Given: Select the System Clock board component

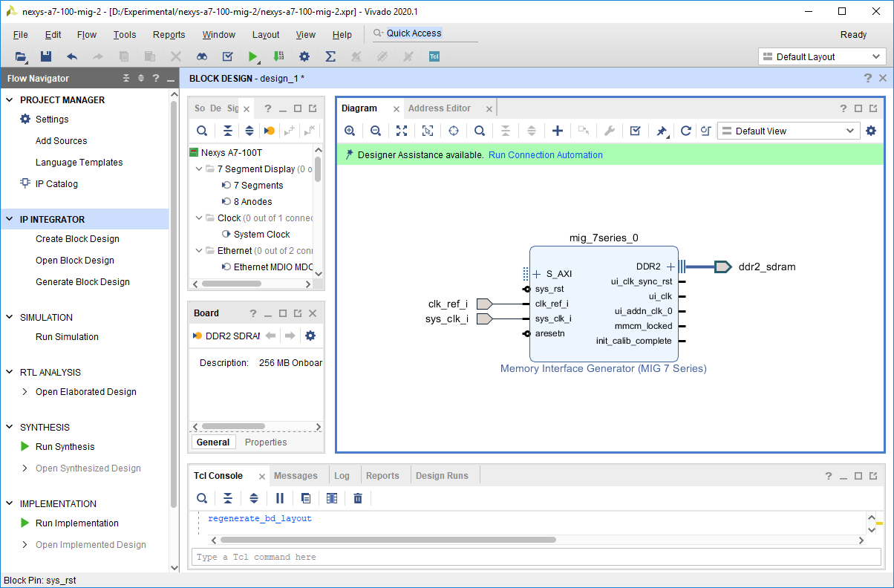Looking at the screenshot, I should coord(262,235).
